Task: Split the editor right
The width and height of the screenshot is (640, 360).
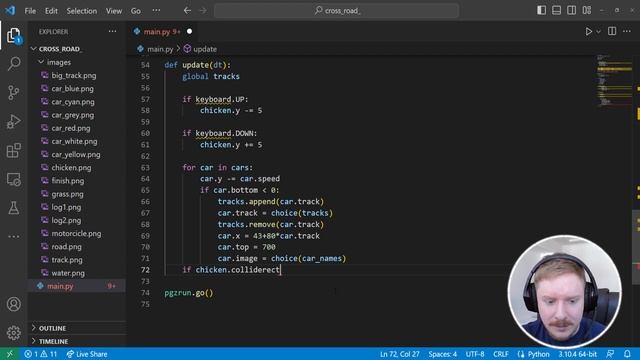Action: pyautogui.click(x=612, y=31)
